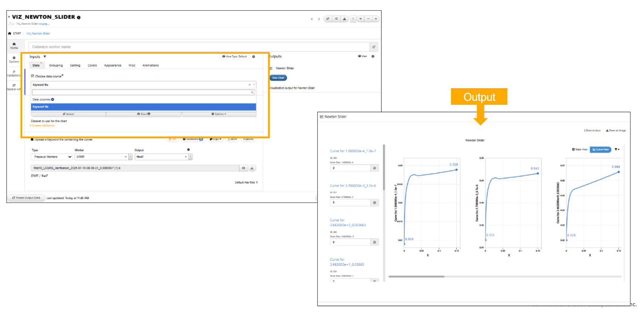Click the exclamation mark toolbar icon
The image size is (644, 313).
point(353,19)
